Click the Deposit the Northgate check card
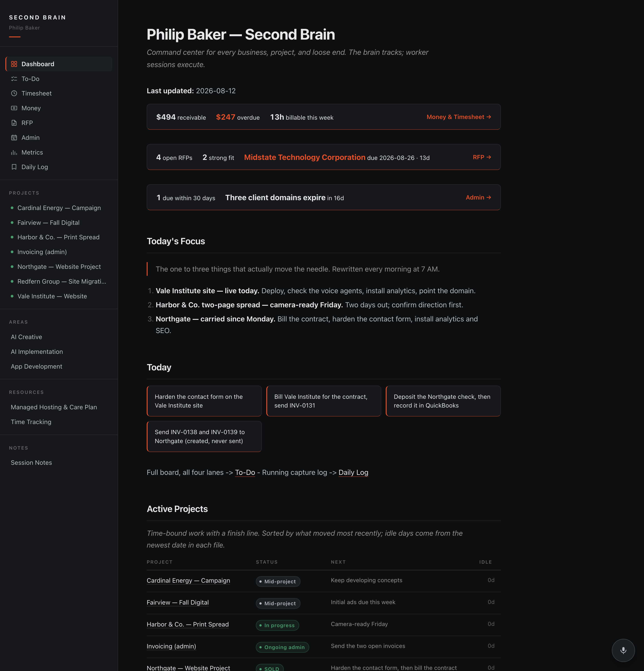This screenshot has height=671, width=644. point(443,401)
